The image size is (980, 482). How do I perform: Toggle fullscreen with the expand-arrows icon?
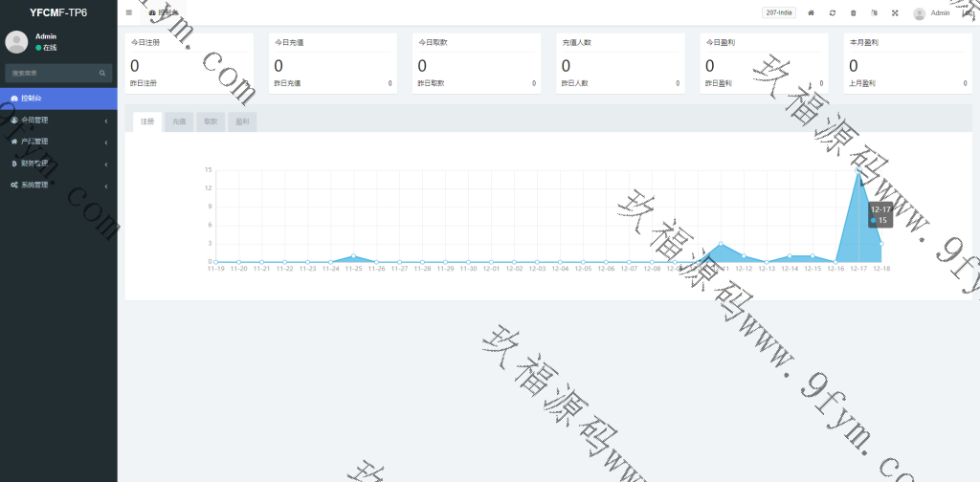click(x=895, y=12)
